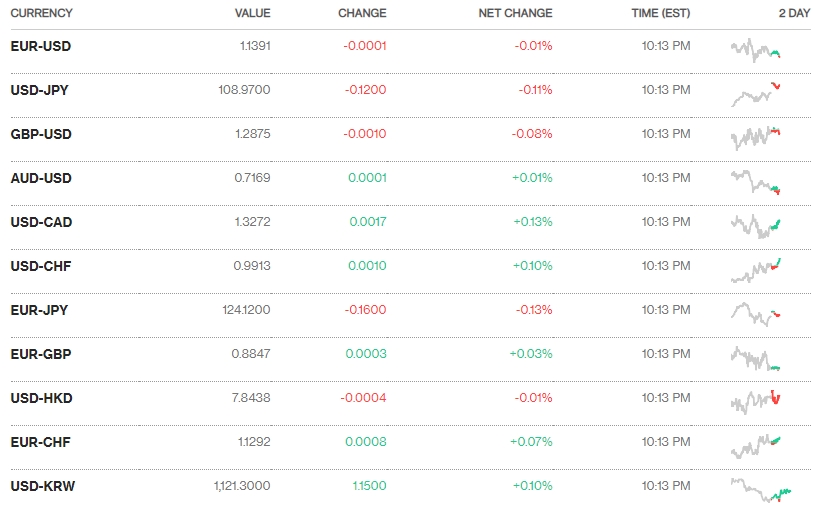Image resolution: width=820 pixels, height=512 pixels.
Task: Click the NET CHANGE column header
Action: [x=515, y=13]
